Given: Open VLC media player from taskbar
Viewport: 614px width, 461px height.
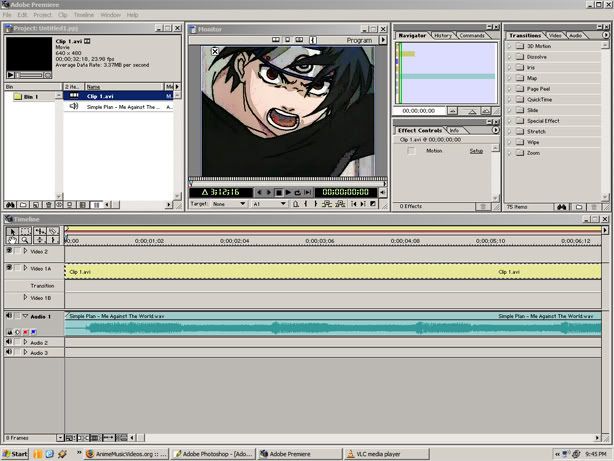Looking at the screenshot, I should 386,454.
